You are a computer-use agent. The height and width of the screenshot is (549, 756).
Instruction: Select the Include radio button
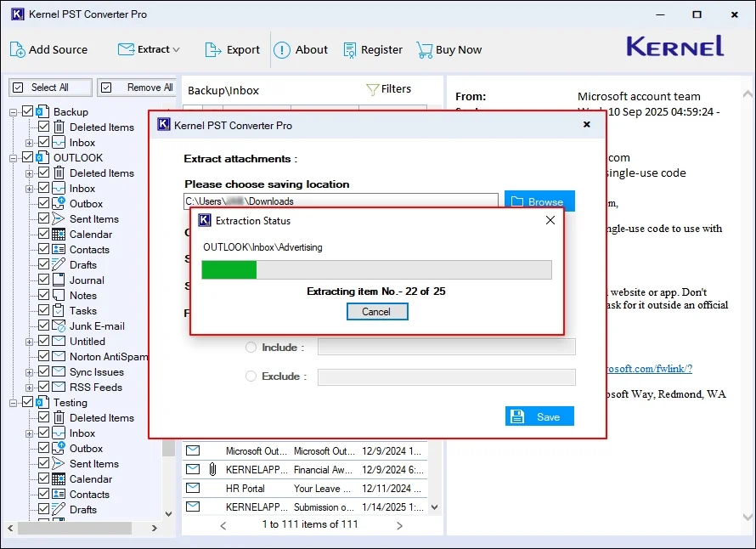pyautogui.click(x=251, y=347)
